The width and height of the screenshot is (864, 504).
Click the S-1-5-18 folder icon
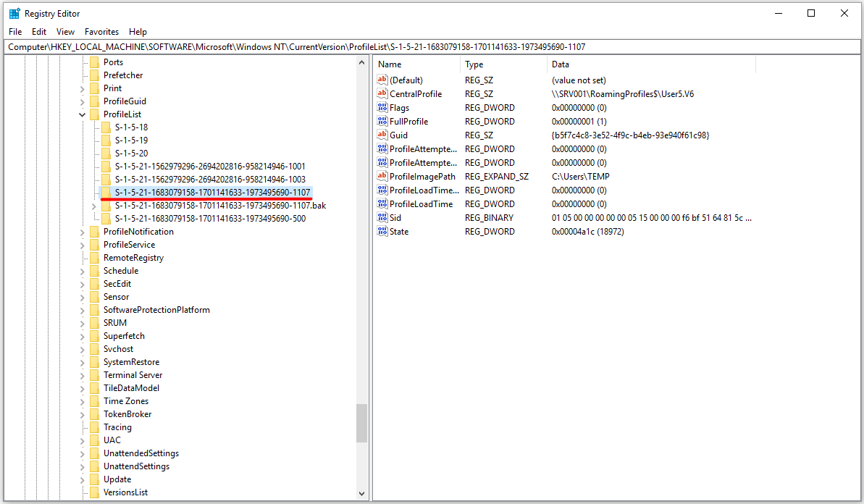click(x=106, y=127)
